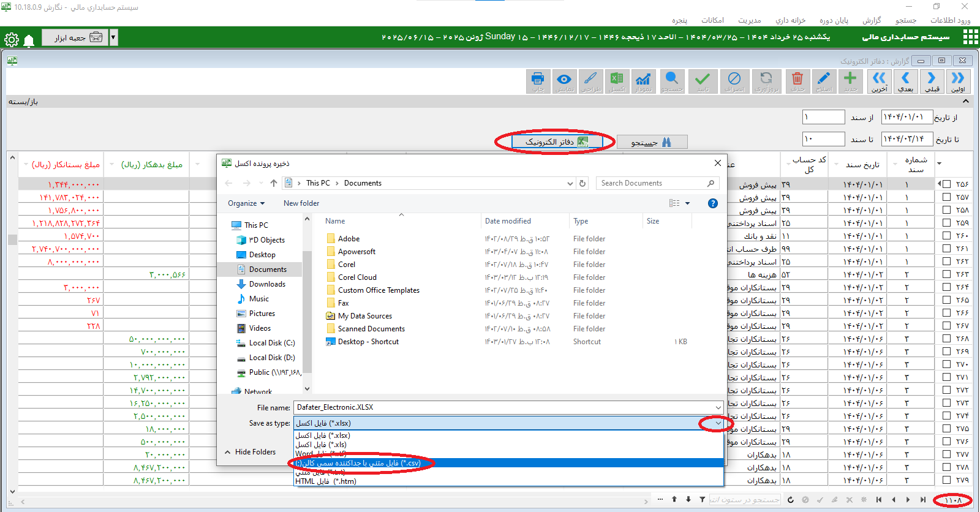This screenshot has width=980, height=512.
Task: Open the settings gear icon in green bar
Action: coord(12,40)
